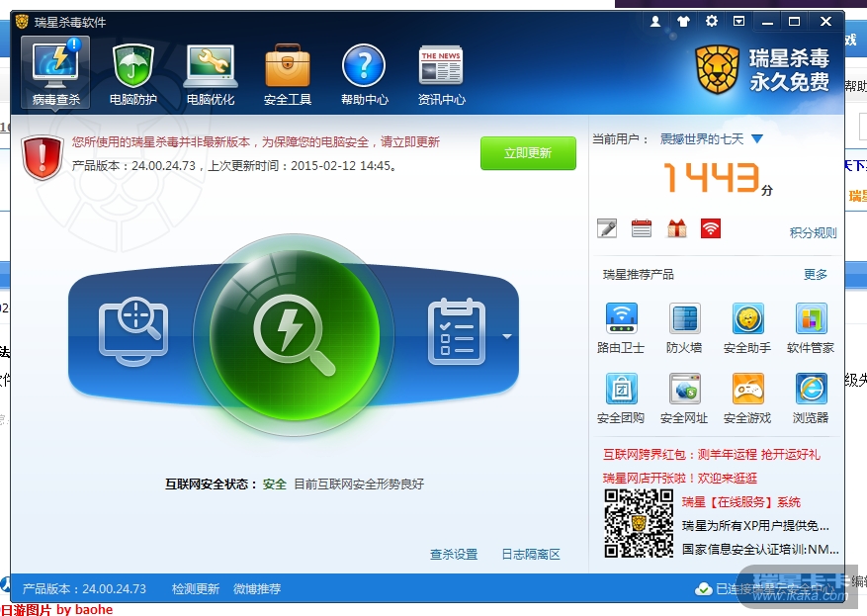Click the 安全 internet status text
Image resolution: width=867 pixels, height=616 pixels.
tap(275, 484)
